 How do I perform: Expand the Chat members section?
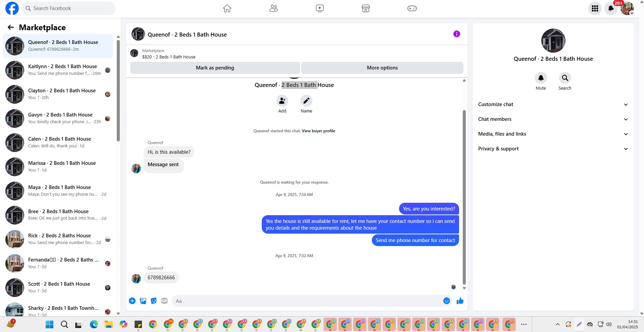click(553, 119)
